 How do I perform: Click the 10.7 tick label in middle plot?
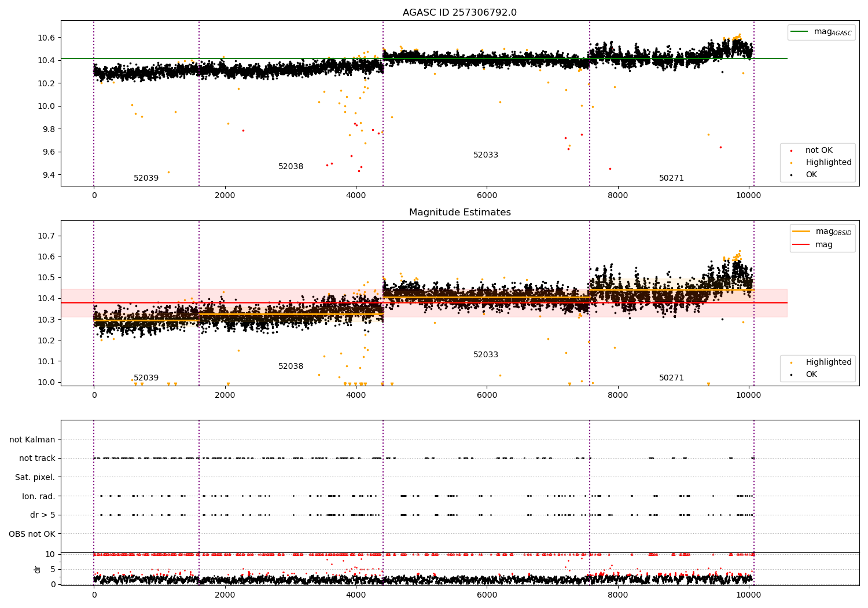click(x=46, y=236)
